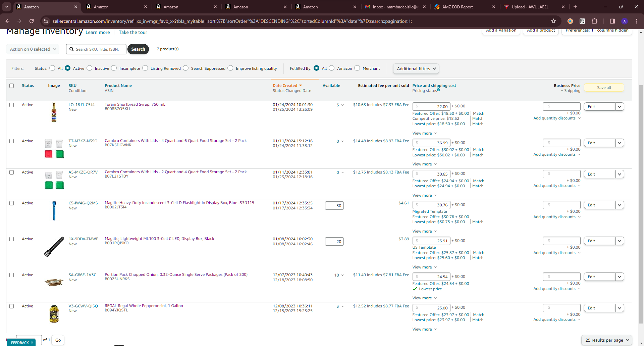Viewport: 644px width, 346px height.
Task: Sort by the Available column header
Action: click(x=331, y=86)
